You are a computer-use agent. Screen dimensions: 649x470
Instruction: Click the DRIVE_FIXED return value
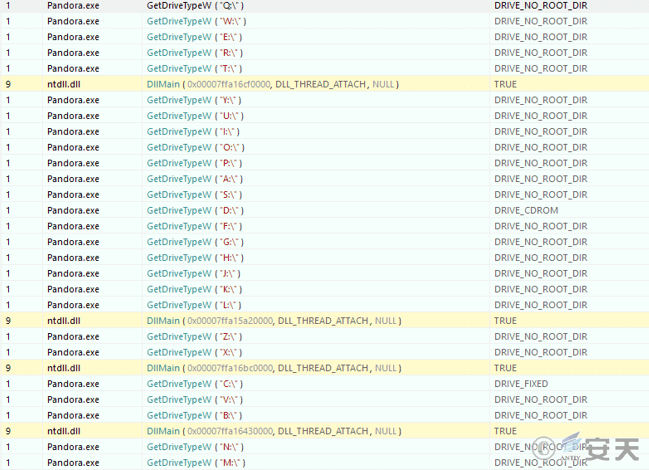521,384
